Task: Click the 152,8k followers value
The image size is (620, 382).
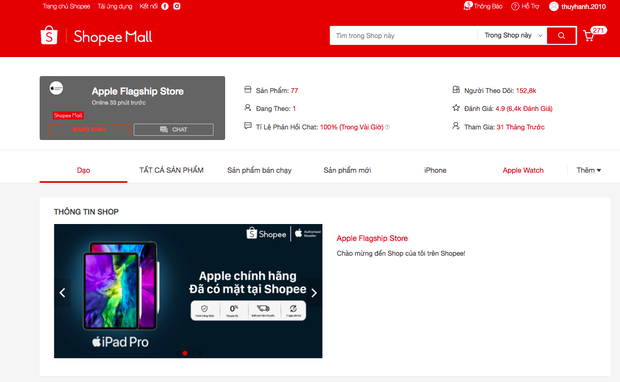Action: [x=526, y=91]
